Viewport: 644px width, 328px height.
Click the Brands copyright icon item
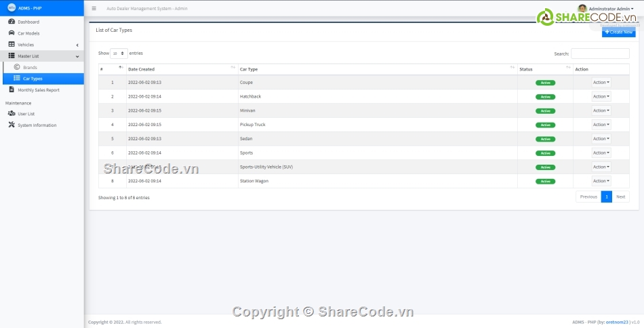(x=17, y=67)
